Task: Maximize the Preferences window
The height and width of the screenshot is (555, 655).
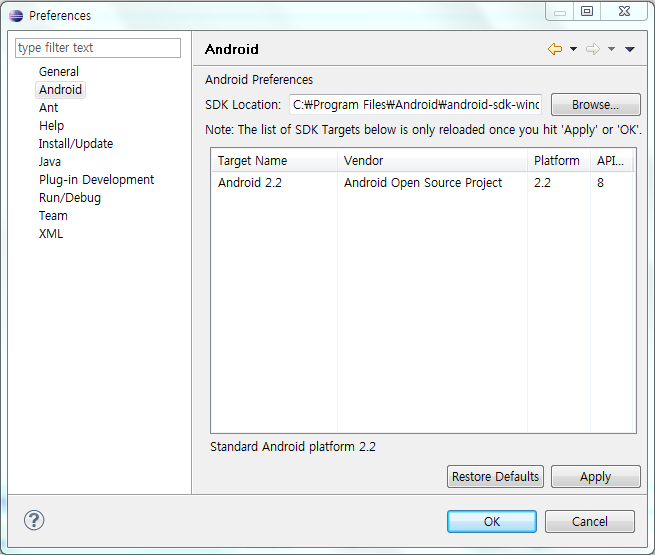Action: 587,11
